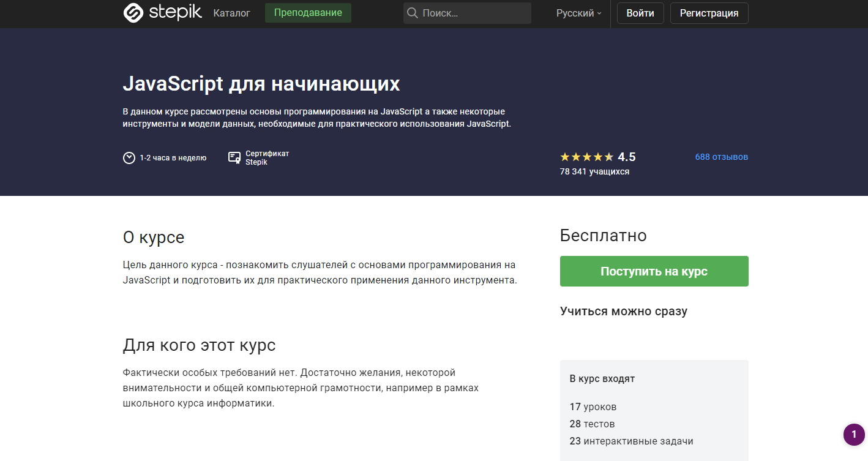This screenshot has width=868, height=461.
Task: Click the Учиться можно сразу text
Action: (x=624, y=311)
